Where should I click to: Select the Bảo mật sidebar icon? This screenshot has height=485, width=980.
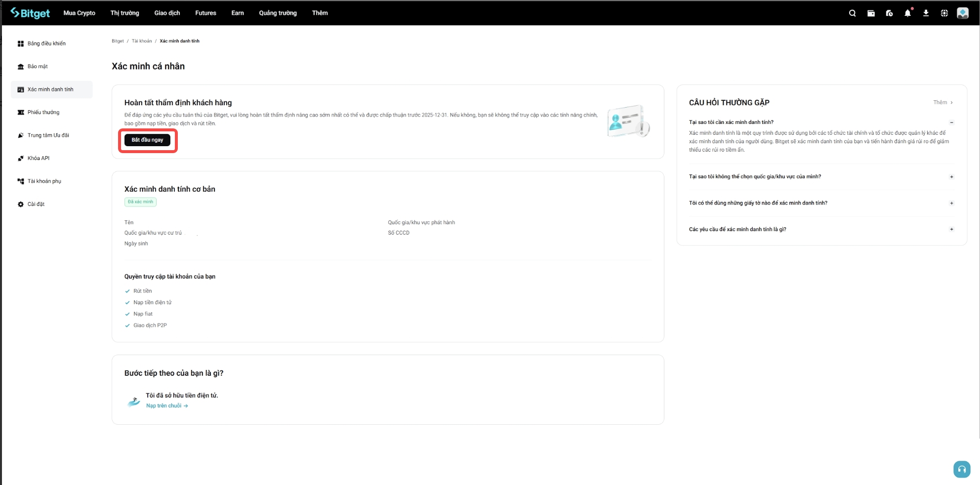[x=20, y=66]
